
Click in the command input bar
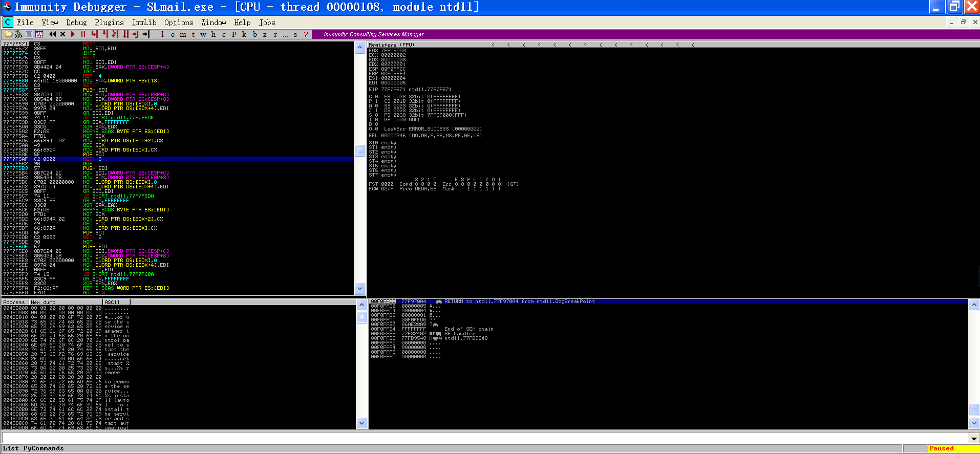point(485,439)
